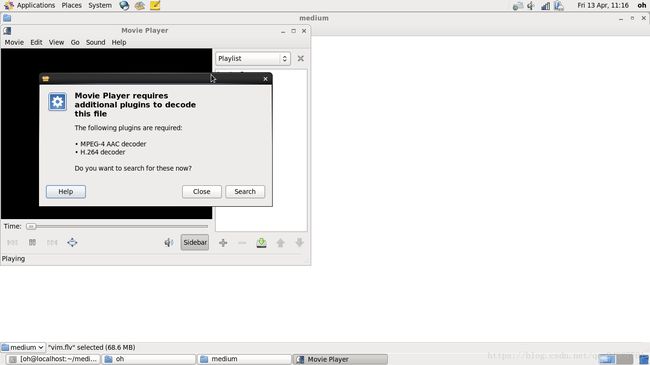
Task: Switch to the medium folder taskbar window
Action: point(244,359)
